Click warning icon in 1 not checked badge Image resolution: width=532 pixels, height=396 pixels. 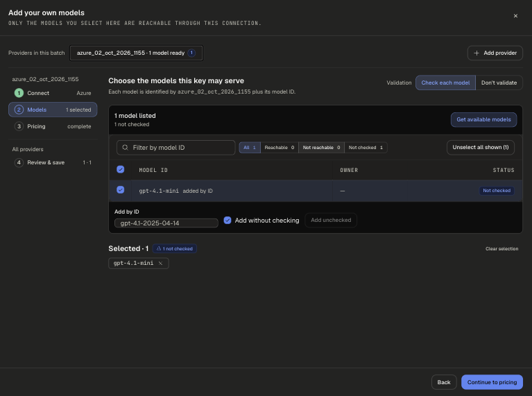point(159,248)
